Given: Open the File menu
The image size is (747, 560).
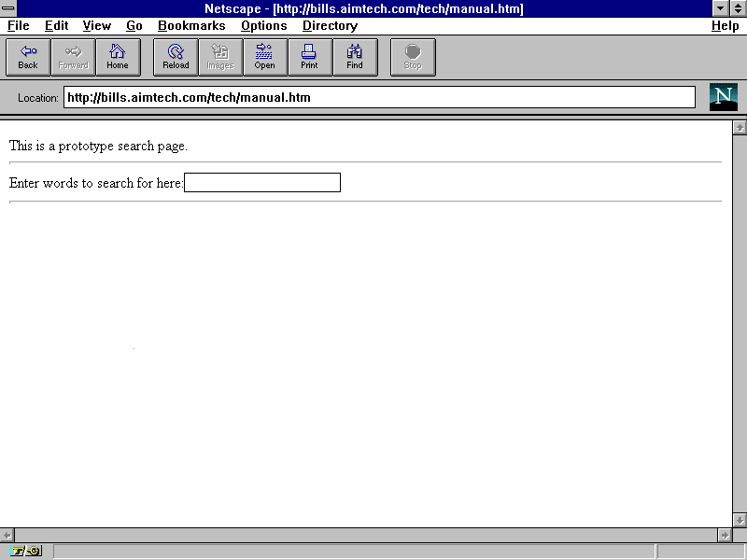Looking at the screenshot, I should [x=19, y=26].
